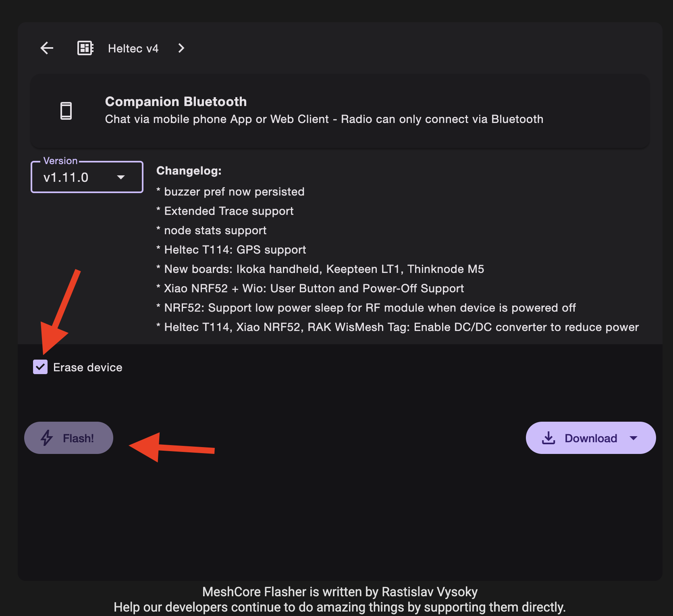Click the lightning bolt icon in Flash!
This screenshot has width=673, height=616.
click(47, 438)
